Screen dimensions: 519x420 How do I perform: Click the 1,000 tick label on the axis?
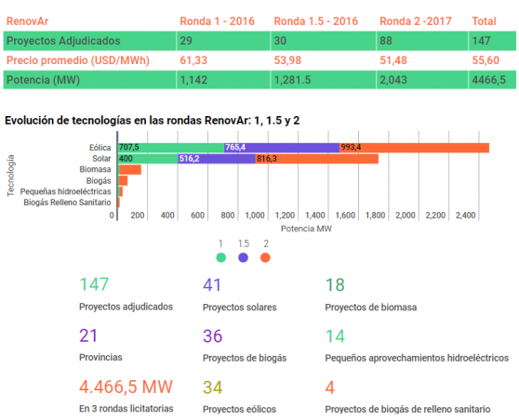(x=255, y=216)
